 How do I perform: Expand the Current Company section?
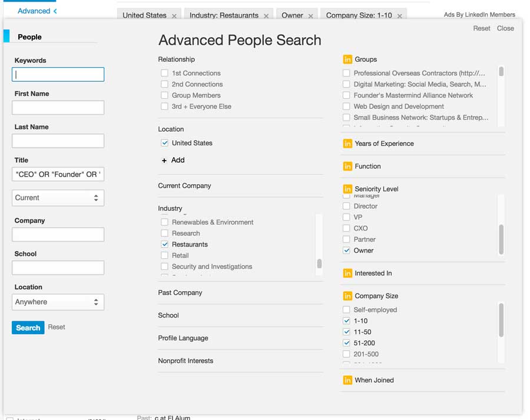point(184,186)
